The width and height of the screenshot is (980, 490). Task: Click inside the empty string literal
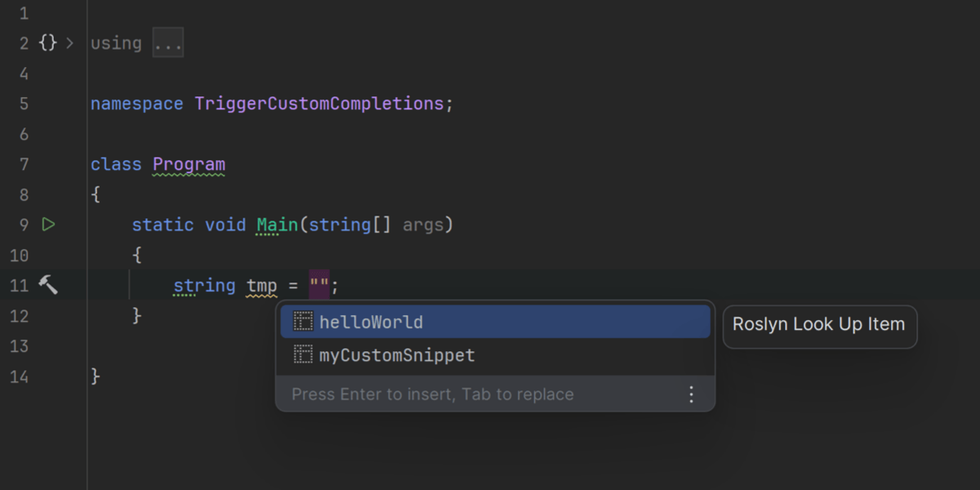[319, 286]
